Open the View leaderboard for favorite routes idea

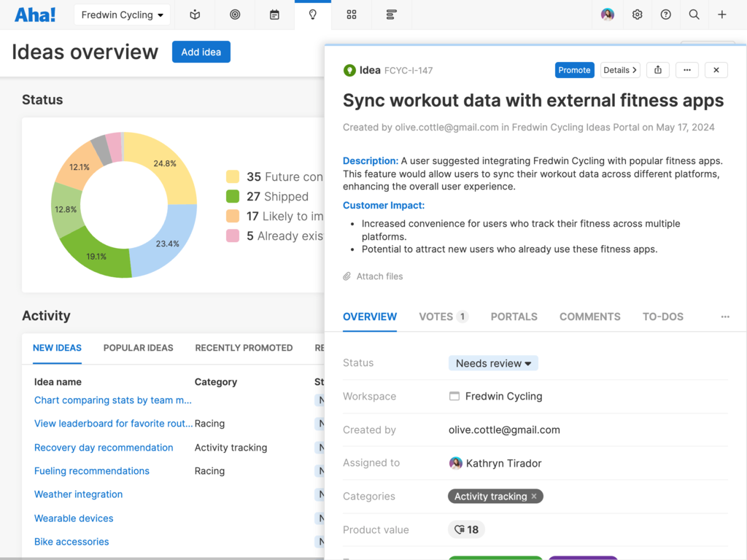(113, 424)
